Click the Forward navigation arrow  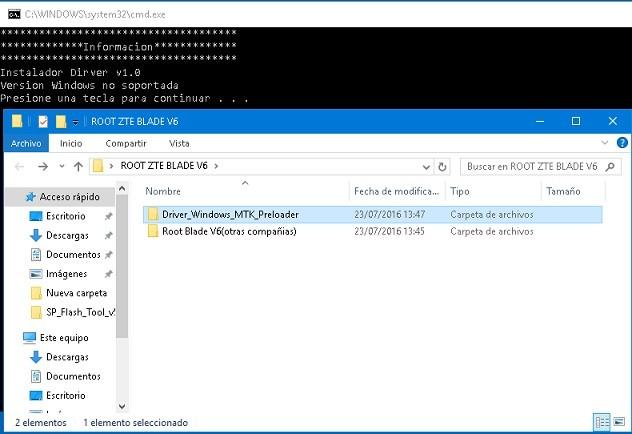[43, 166]
